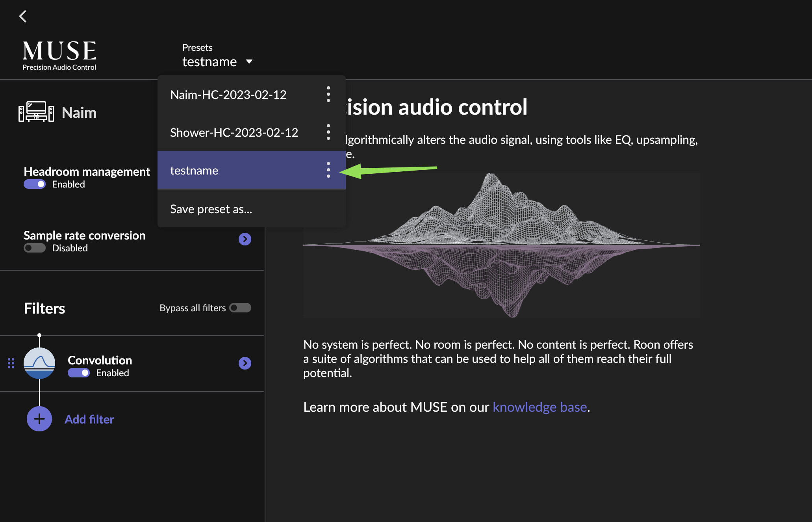
Task: Open the knowledge base link
Action: (539, 407)
